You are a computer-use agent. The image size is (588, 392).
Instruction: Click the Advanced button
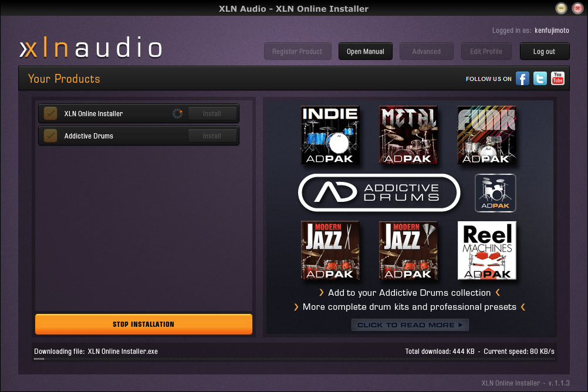tap(427, 52)
